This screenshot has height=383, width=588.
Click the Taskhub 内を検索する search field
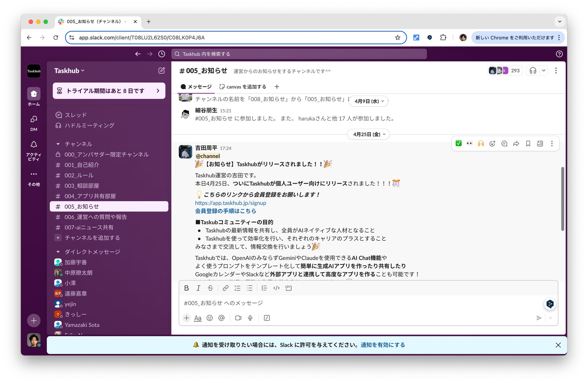point(299,54)
